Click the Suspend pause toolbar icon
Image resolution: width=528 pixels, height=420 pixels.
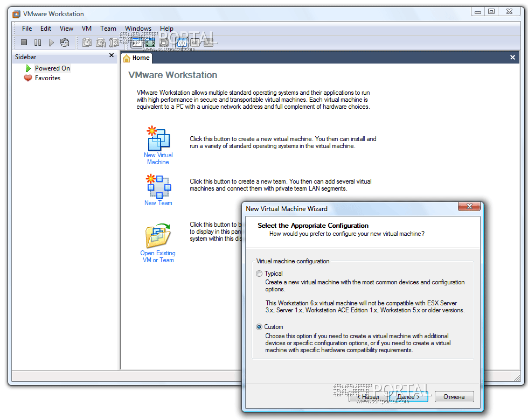38,43
